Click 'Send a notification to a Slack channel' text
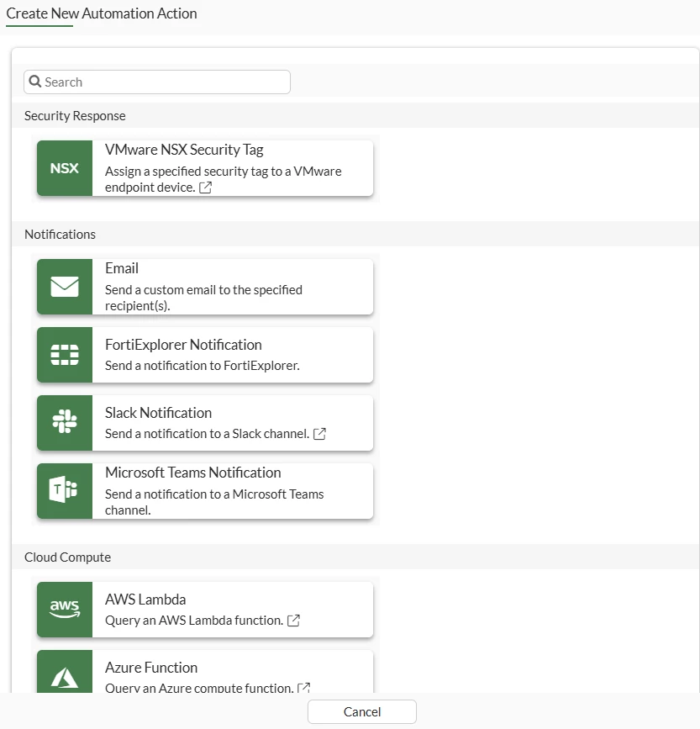Screen dimensions: 700x729 (x=207, y=434)
